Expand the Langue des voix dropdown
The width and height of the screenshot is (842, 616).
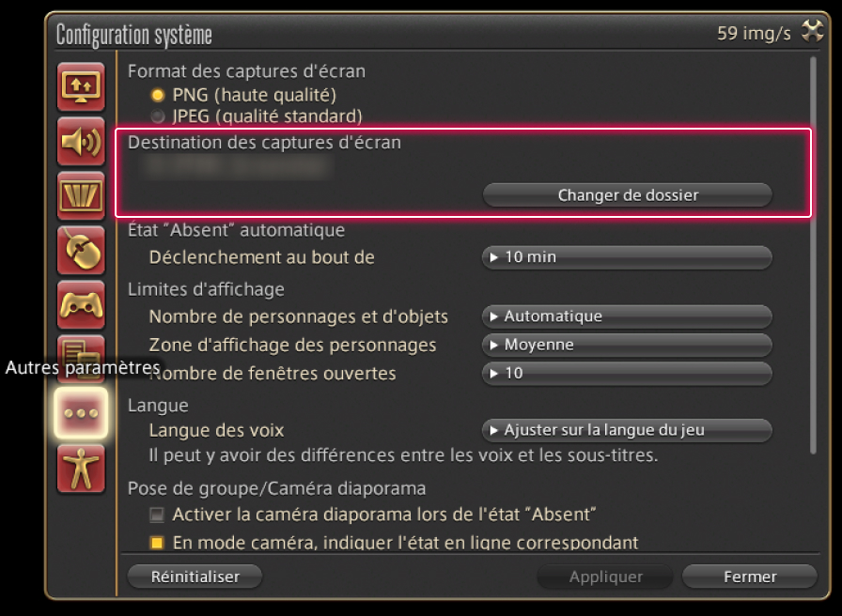pyautogui.click(x=627, y=431)
